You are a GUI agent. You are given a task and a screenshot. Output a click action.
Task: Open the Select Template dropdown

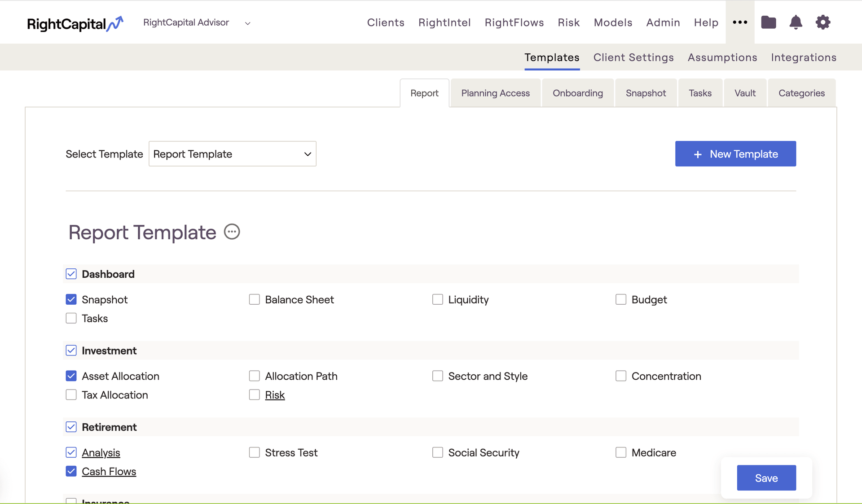(x=233, y=154)
